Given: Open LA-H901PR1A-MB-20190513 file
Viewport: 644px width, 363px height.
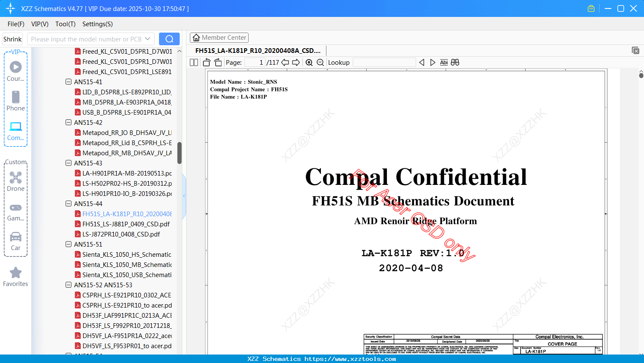Looking at the screenshot, I should [x=123, y=173].
